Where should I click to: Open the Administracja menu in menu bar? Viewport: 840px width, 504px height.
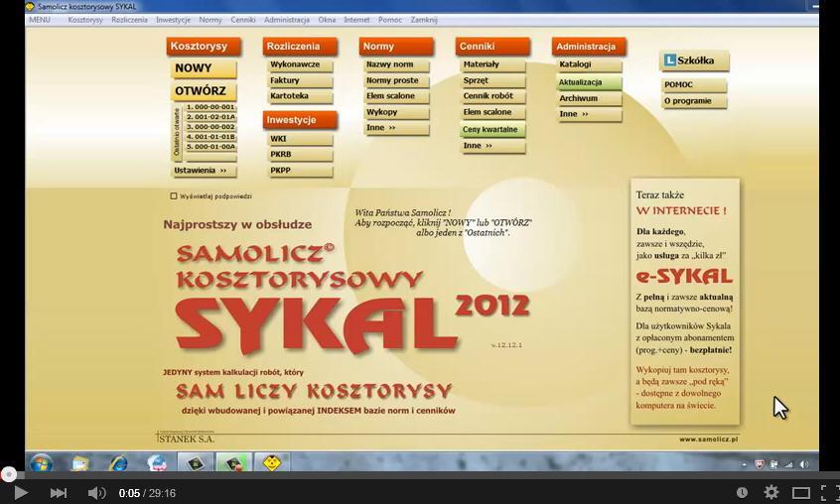tap(287, 20)
